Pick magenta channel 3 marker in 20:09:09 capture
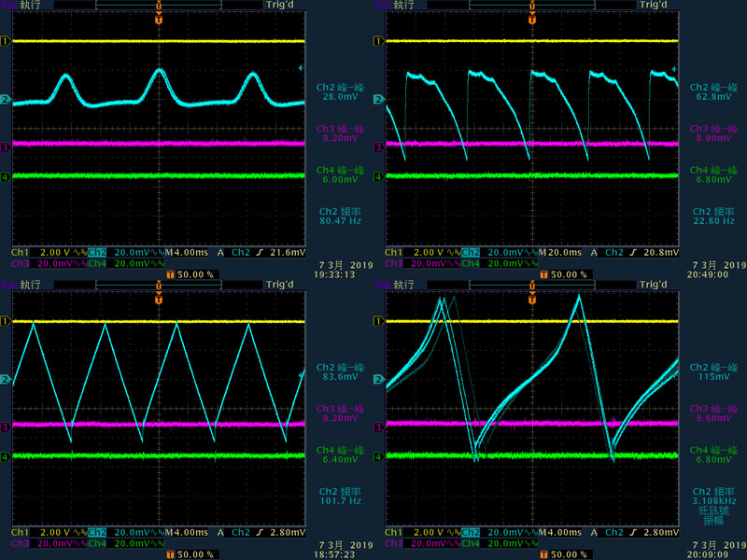 (379, 427)
